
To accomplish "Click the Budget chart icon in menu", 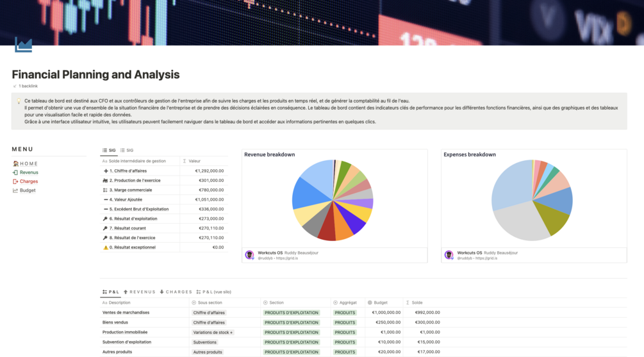I will pyautogui.click(x=15, y=190).
